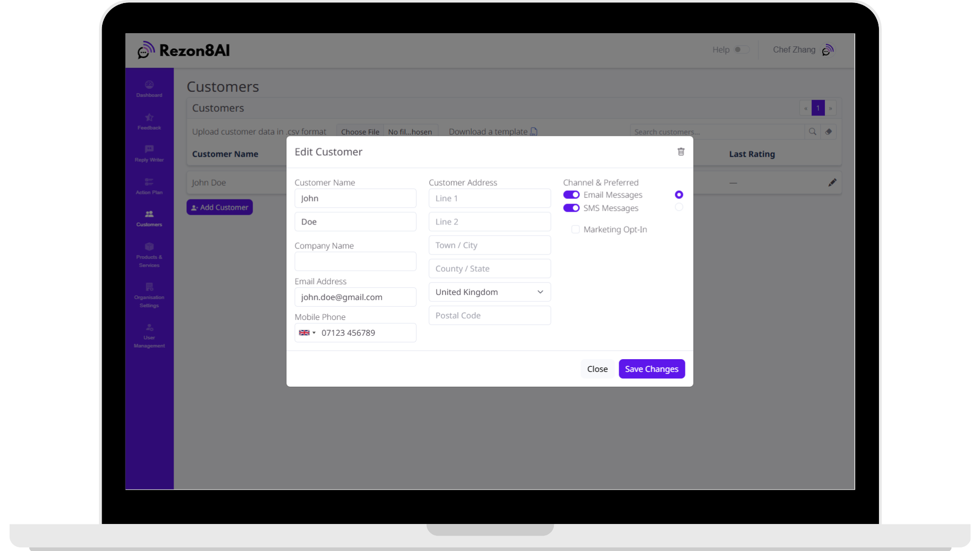Enable the Marketing Opt-In checkbox
The width and height of the screenshot is (980, 551).
click(575, 230)
